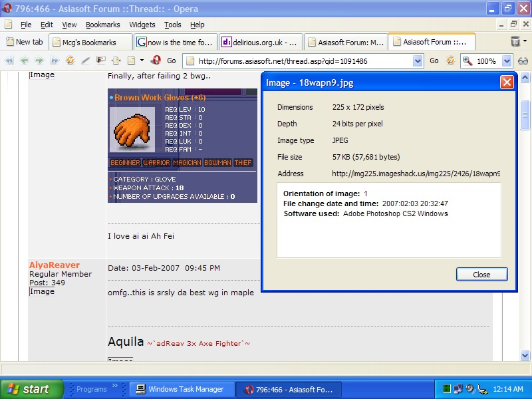Click the Brown Work Gloves image

[182, 146]
